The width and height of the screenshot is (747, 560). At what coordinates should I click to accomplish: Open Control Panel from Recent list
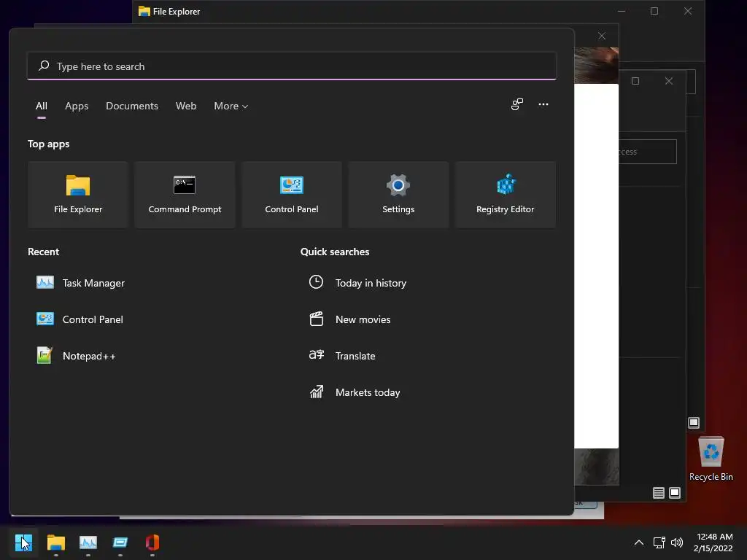click(80, 319)
